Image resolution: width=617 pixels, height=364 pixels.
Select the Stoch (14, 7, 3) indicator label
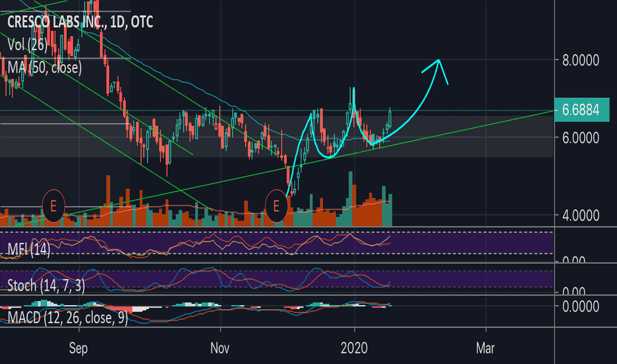[x=46, y=285]
